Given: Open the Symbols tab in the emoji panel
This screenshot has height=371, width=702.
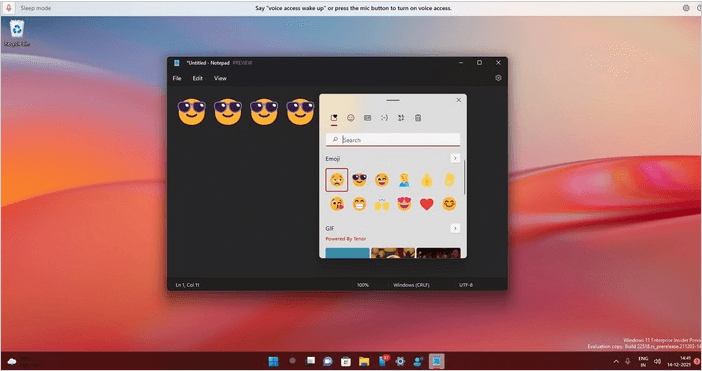Looking at the screenshot, I should (x=401, y=118).
